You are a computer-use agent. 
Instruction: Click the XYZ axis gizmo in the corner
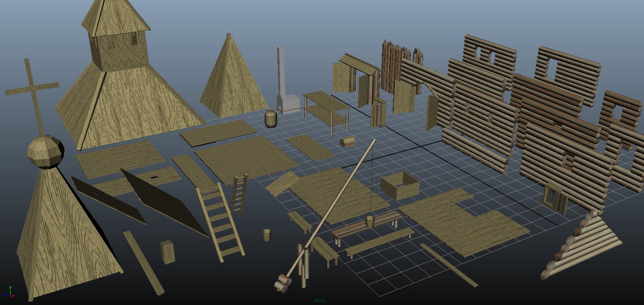(x=9, y=292)
